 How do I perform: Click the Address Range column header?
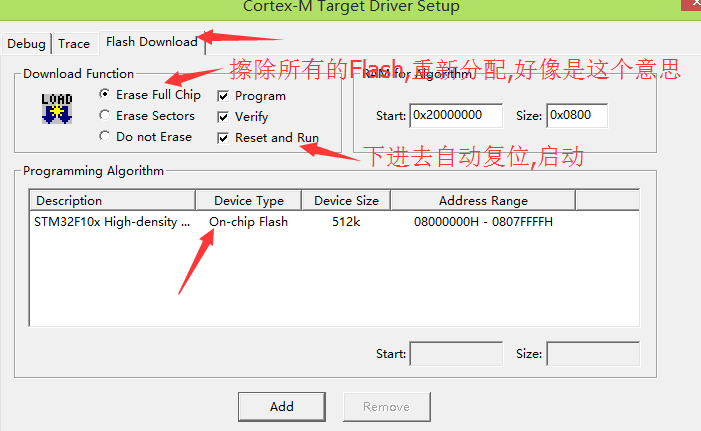coord(483,200)
